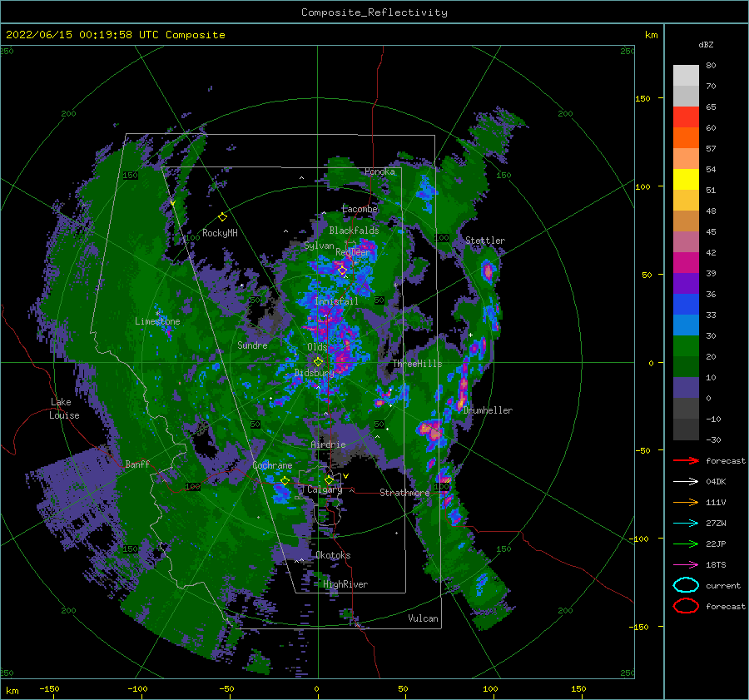749x700 pixels.
Task: Click the Lake Louise label
Action: [64, 409]
